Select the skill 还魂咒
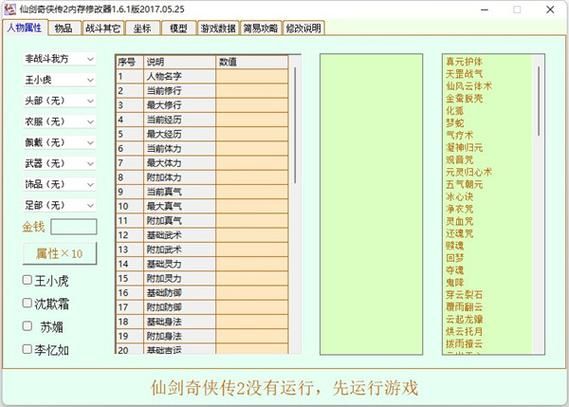Screen dimensions: 569x407 pyautogui.click(x=459, y=233)
